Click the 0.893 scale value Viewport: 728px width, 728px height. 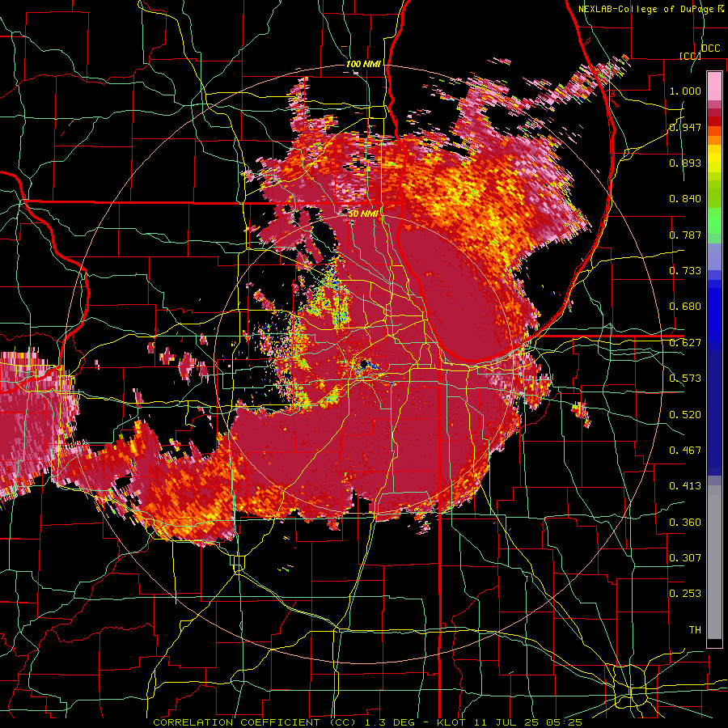685,163
